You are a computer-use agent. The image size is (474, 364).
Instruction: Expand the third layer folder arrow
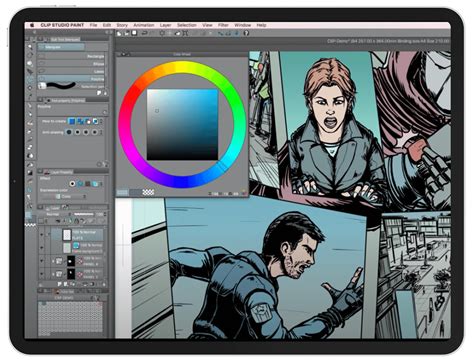[x=53, y=261]
